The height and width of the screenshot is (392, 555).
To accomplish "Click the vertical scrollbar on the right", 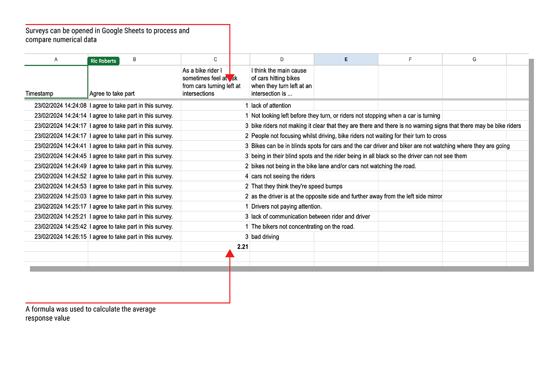I will (532, 158).
